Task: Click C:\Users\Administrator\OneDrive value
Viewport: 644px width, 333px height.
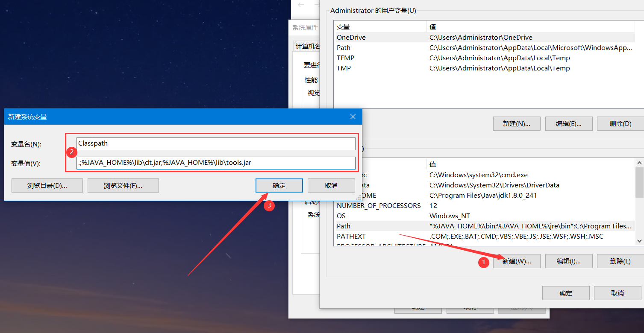Action: click(x=481, y=38)
